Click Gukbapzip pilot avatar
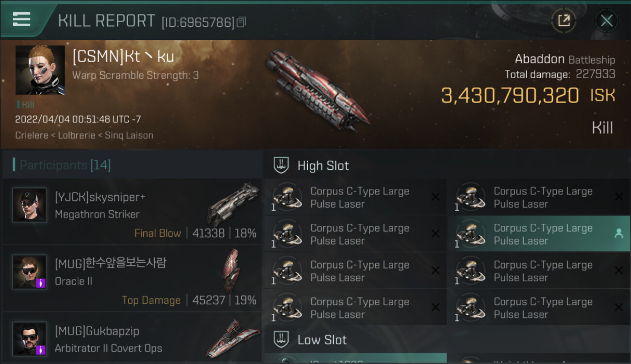The height and width of the screenshot is (364, 631). click(30, 338)
